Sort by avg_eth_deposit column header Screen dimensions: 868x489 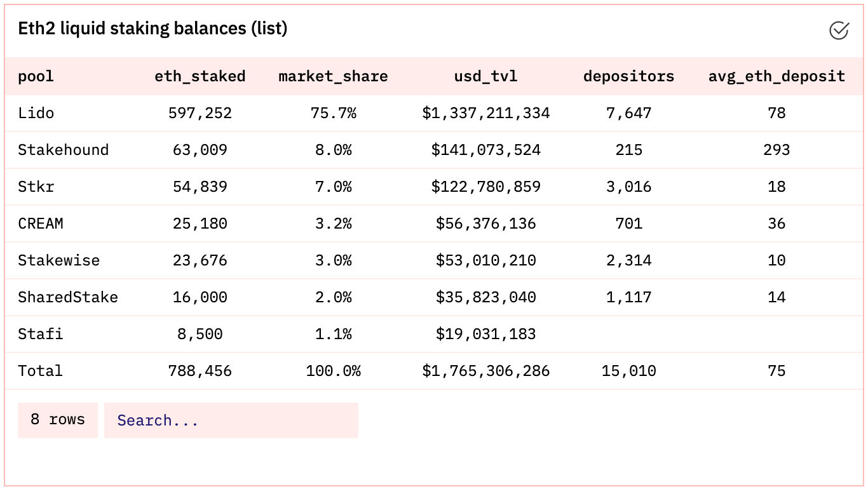[x=776, y=76]
